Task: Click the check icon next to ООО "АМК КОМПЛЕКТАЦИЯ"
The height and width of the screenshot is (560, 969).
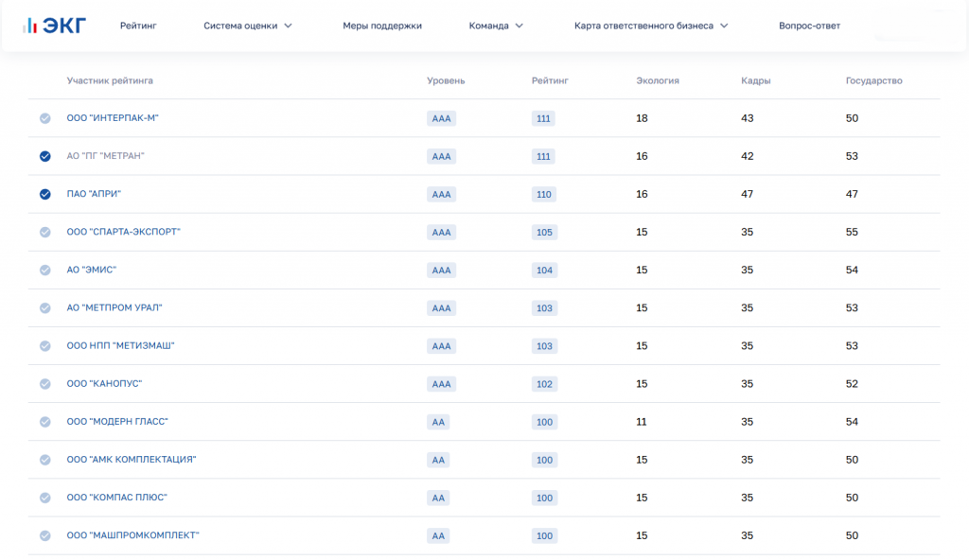Action: pyautogui.click(x=45, y=460)
